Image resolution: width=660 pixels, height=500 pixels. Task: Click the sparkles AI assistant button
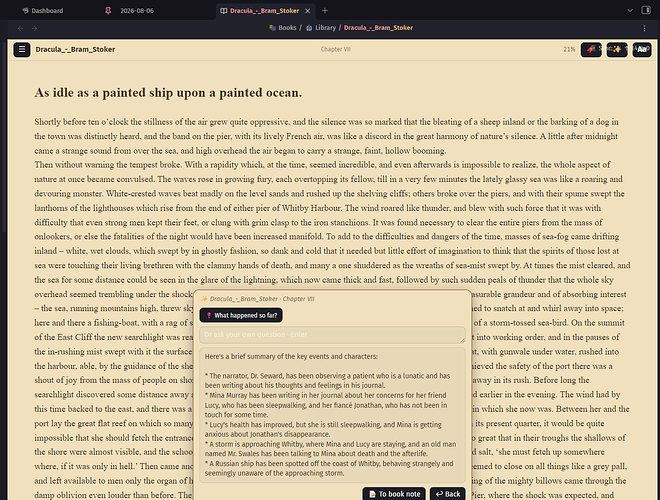(617, 50)
